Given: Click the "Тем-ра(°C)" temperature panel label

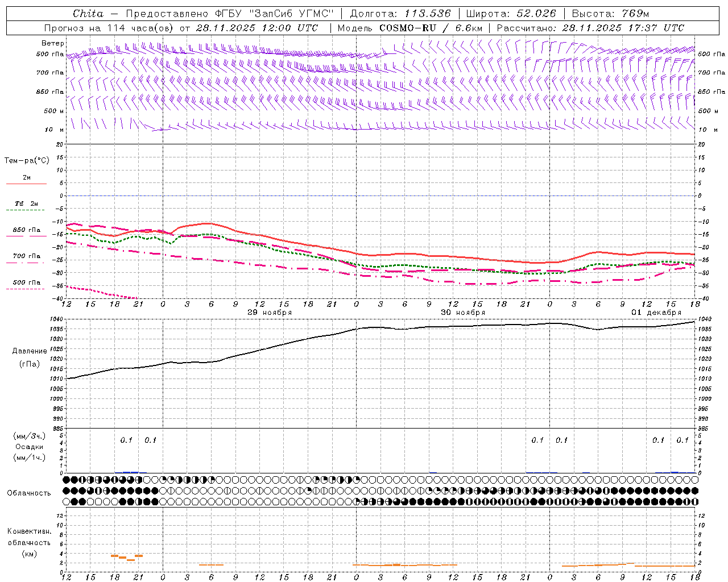Looking at the screenshot, I should tap(27, 161).
